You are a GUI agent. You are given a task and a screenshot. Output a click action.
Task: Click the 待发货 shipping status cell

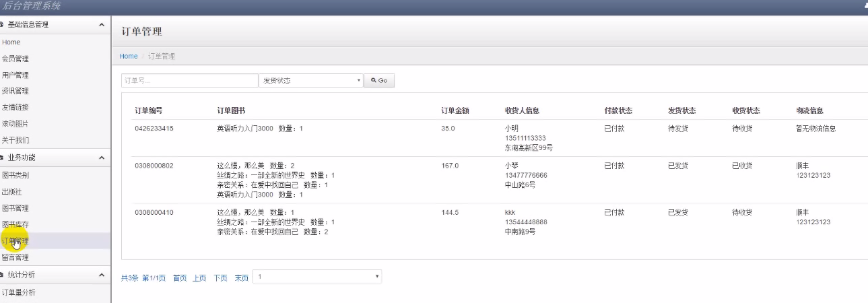click(x=678, y=128)
